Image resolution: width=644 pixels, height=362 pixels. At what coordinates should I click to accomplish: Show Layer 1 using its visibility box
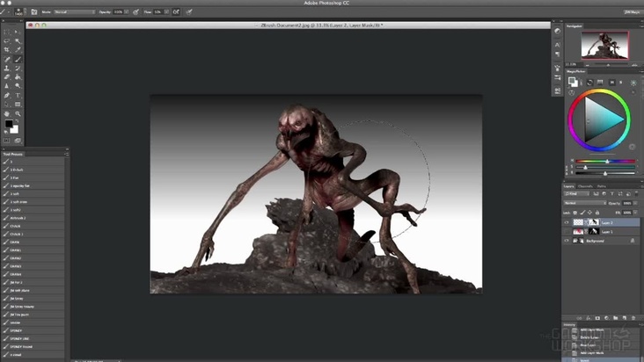(x=567, y=232)
